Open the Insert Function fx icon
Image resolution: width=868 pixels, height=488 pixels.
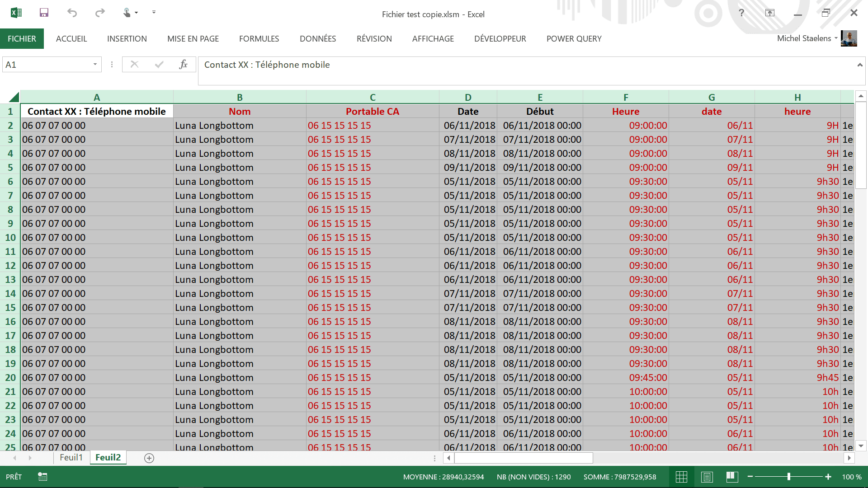(183, 65)
